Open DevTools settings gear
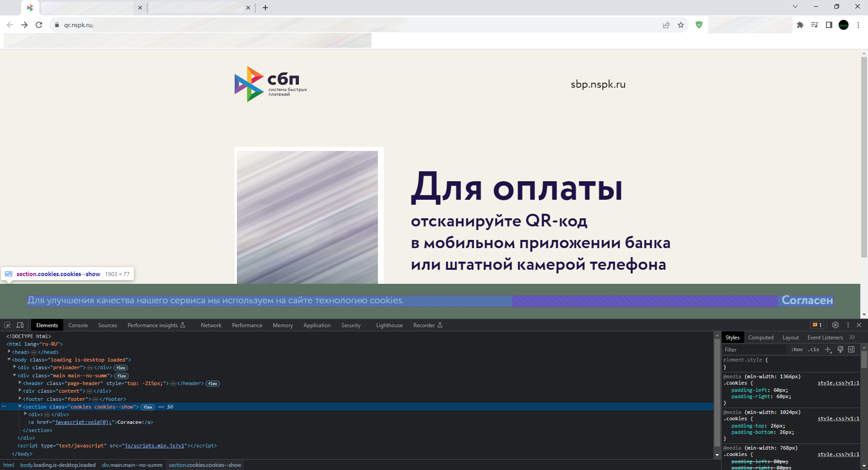 coord(835,325)
